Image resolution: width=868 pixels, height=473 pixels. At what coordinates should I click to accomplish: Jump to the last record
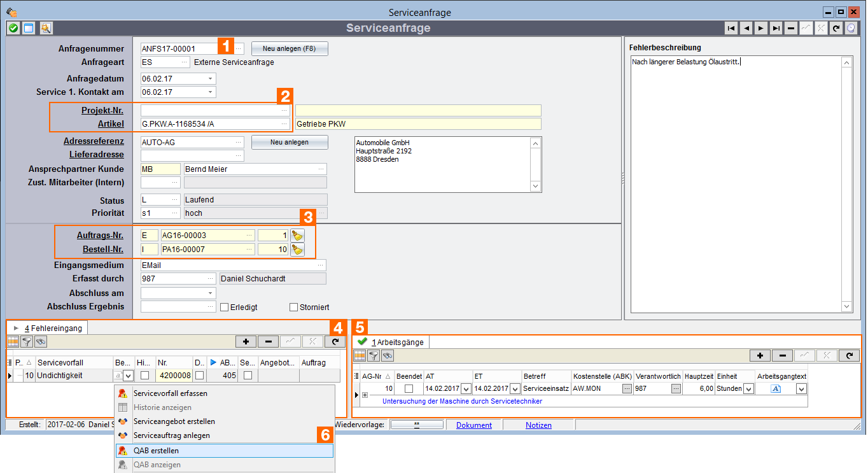776,28
